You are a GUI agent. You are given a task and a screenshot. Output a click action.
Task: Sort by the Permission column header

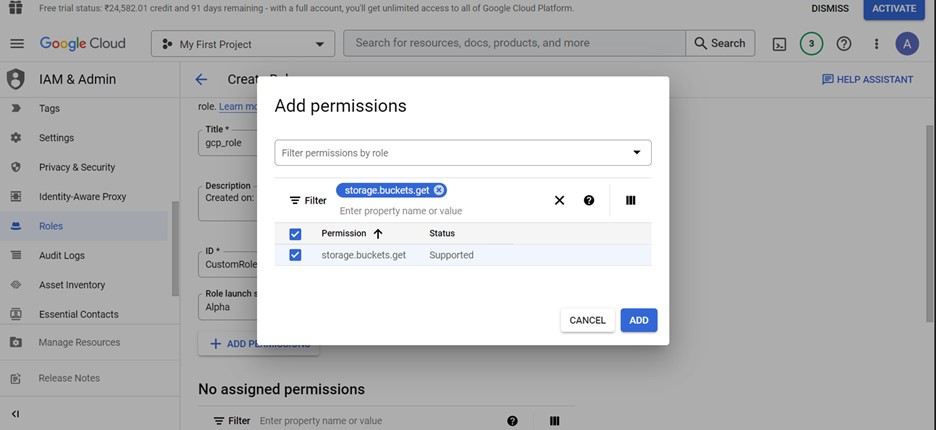point(343,234)
